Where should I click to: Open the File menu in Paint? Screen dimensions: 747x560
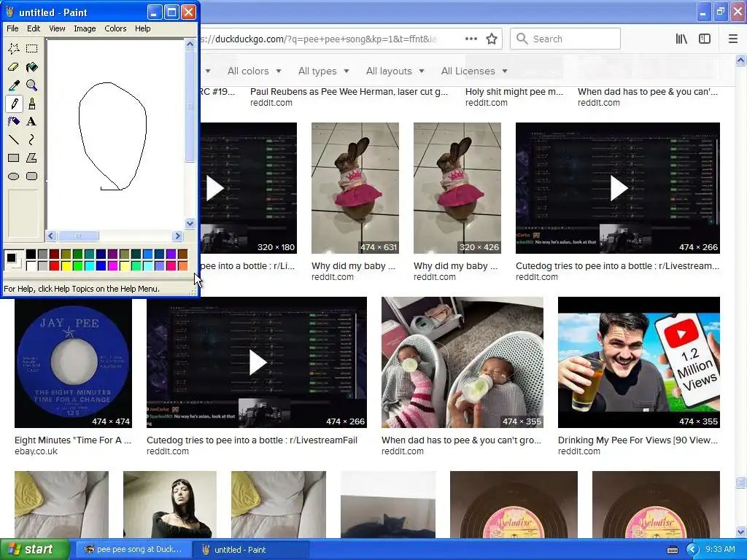(13, 28)
